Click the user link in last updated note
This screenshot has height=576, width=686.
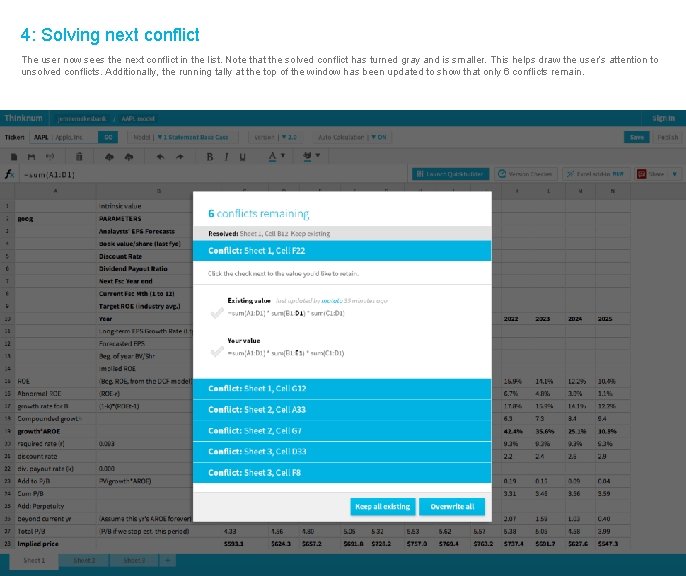point(330,301)
